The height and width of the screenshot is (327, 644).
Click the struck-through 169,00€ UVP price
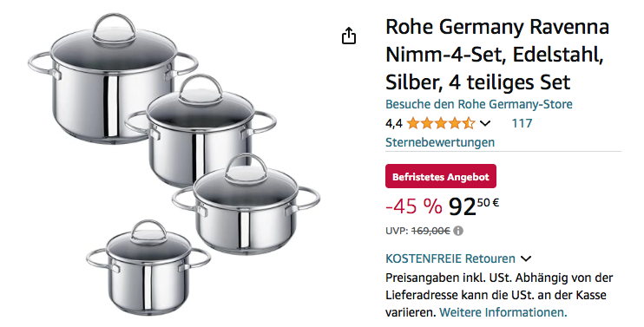click(x=430, y=231)
